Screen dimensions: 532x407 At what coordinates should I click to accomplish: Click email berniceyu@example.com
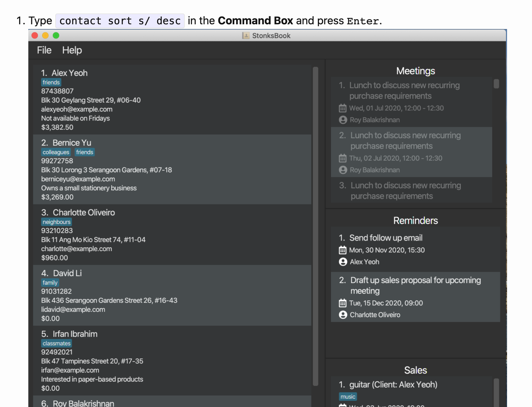[x=78, y=179]
